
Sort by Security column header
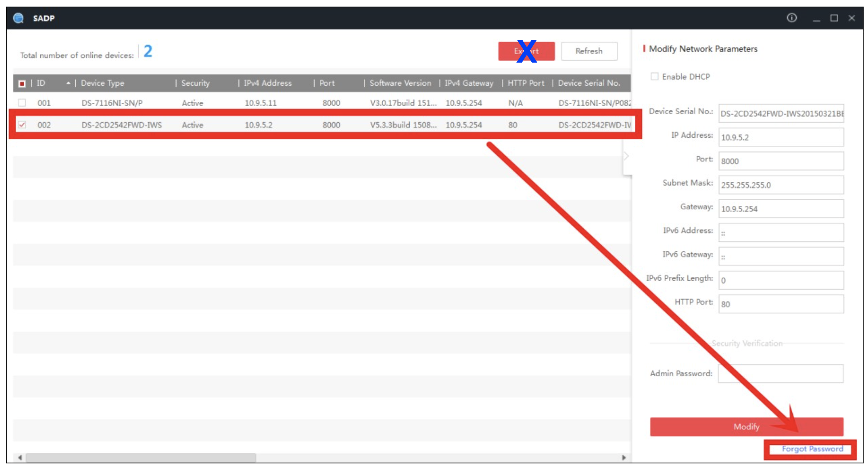click(x=196, y=83)
